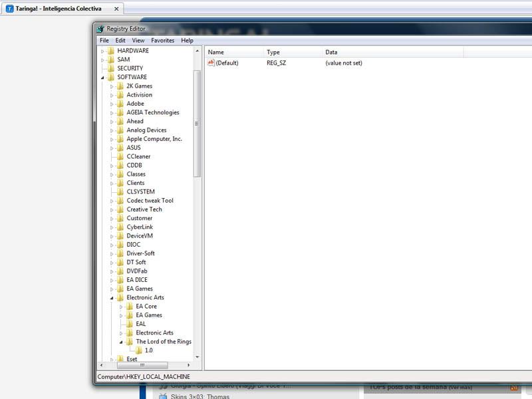Click the Codec tweak Tool folder icon
This screenshot has width=532, height=399.
[x=120, y=201]
